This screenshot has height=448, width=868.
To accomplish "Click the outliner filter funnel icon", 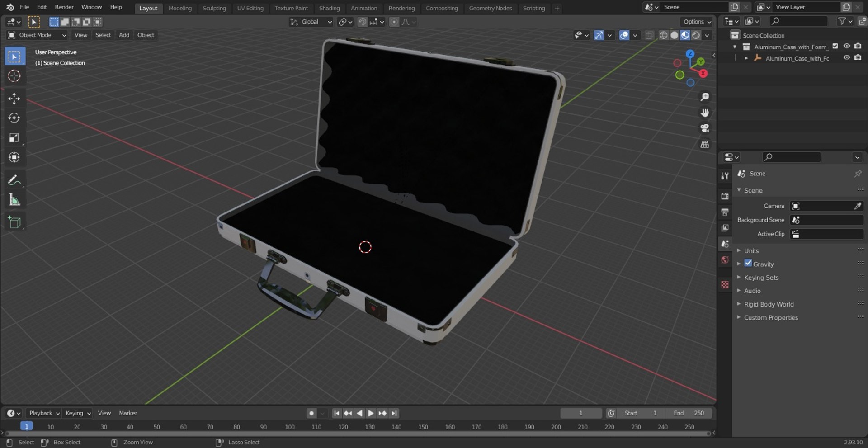I will [x=842, y=21].
